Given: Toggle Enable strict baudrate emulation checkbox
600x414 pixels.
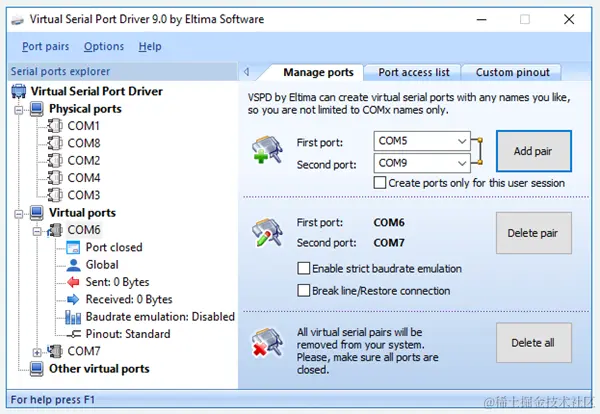Looking at the screenshot, I should (x=303, y=269).
